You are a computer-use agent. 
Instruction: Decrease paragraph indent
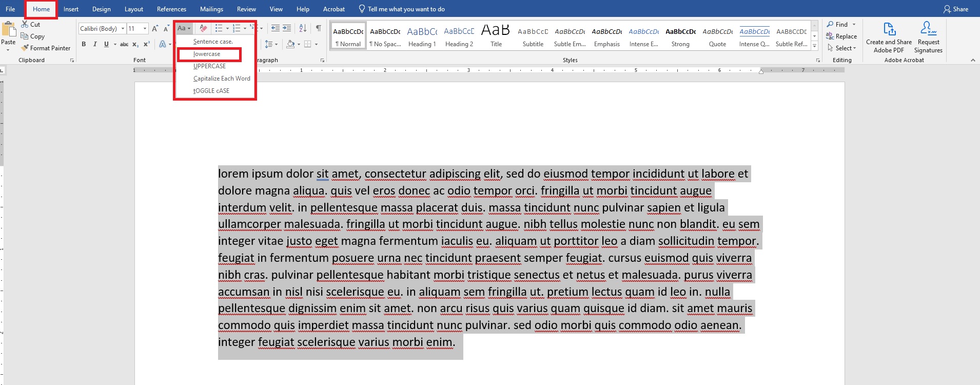coord(276,28)
